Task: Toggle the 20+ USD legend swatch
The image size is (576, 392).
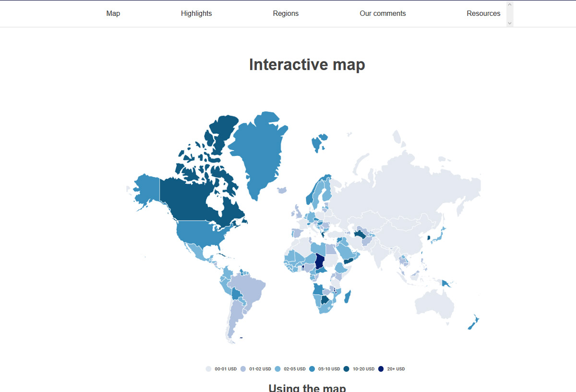Action: 381,369
